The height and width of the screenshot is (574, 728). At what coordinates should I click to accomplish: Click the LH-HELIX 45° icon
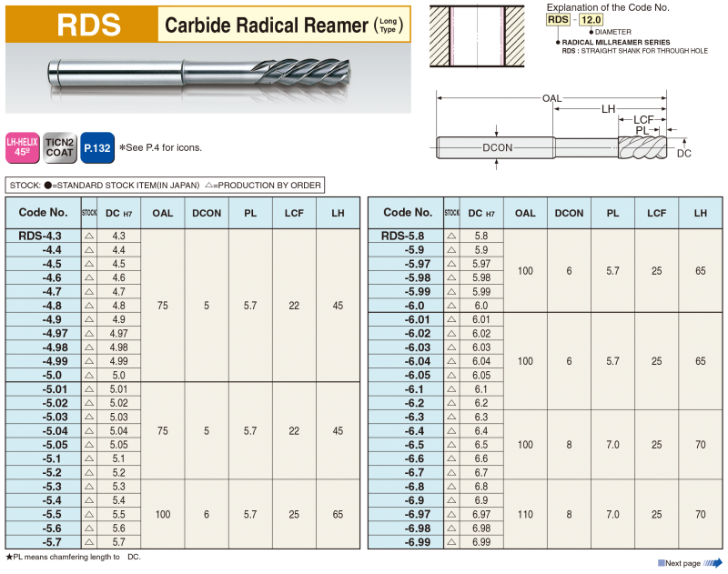pyautogui.click(x=21, y=146)
